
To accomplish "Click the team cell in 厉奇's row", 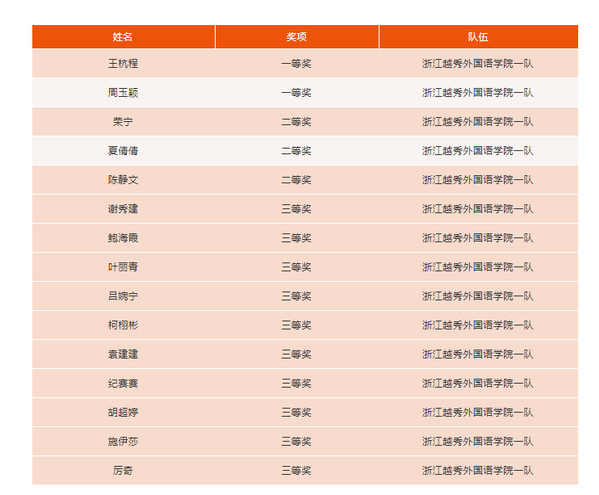I will coord(478,470).
